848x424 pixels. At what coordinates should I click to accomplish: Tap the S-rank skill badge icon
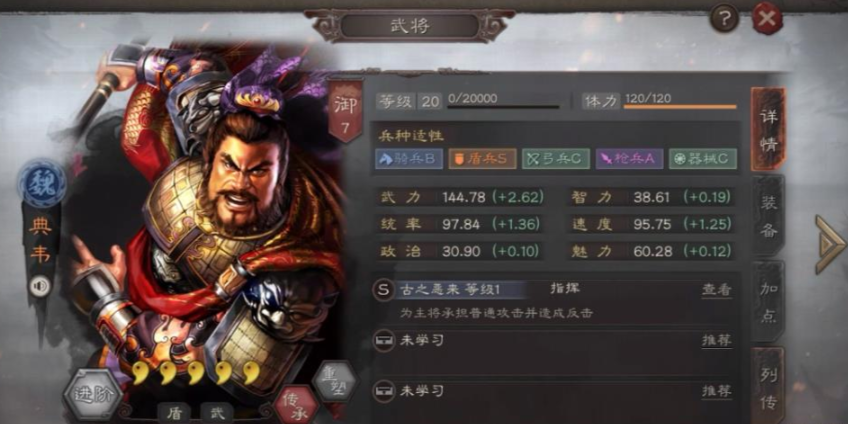[x=383, y=290]
